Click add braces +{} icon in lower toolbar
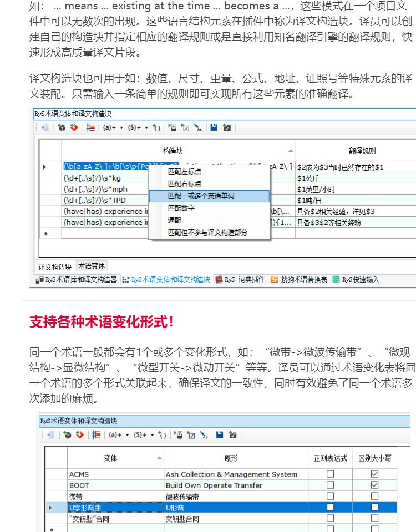 click(x=162, y=435)
